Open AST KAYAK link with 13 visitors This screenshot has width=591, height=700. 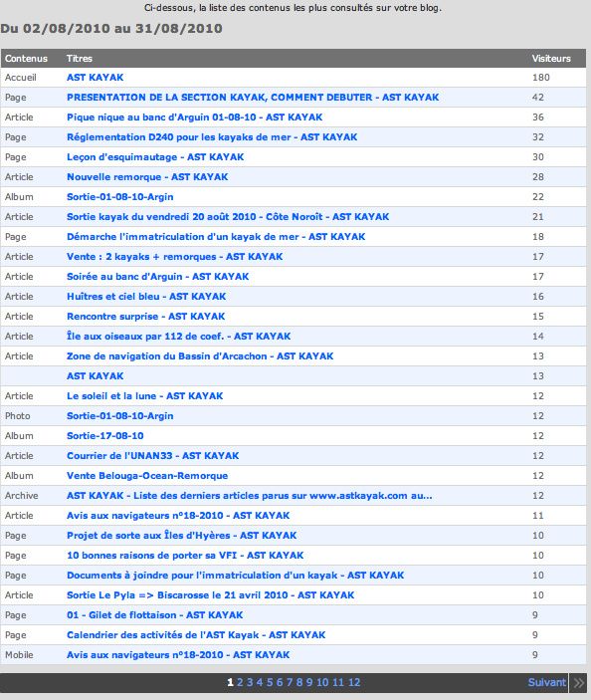coord(95,376)
